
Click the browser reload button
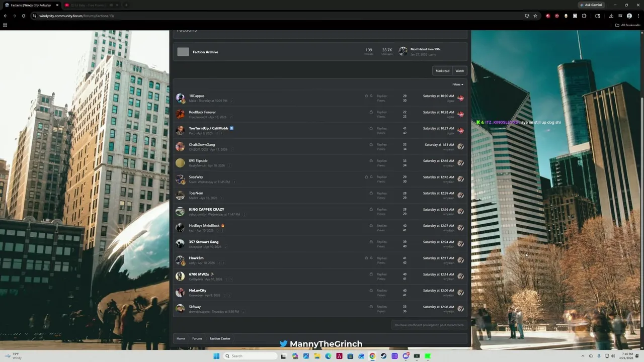pyautogui.click(x=23, y=16)
